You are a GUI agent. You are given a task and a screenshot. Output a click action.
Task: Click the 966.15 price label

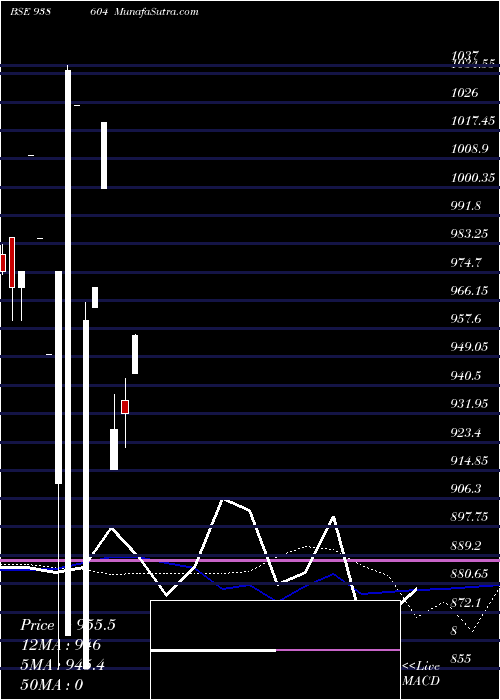pyautogui.click(x=471, y=291)
